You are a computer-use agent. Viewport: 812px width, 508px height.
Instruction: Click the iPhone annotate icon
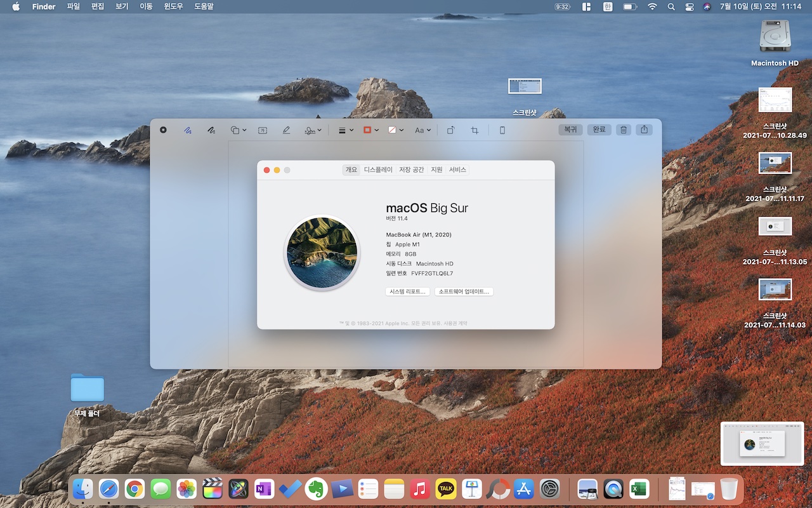point(502,130)
